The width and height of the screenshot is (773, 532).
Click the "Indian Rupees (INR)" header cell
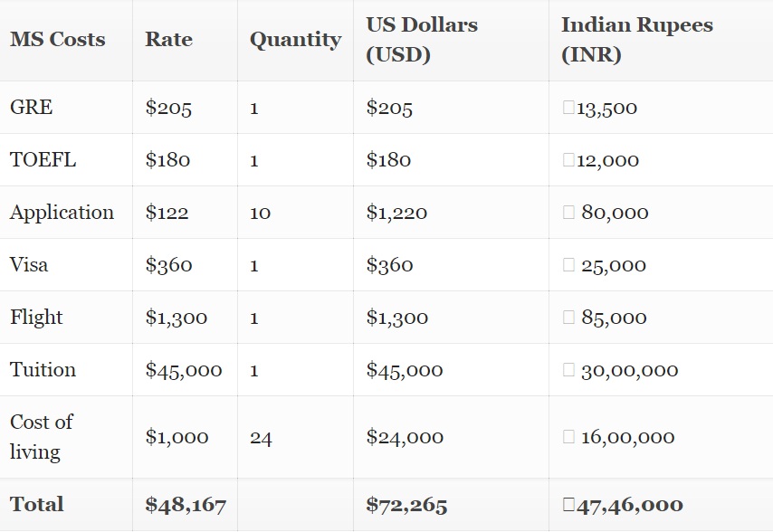[636, 40]
